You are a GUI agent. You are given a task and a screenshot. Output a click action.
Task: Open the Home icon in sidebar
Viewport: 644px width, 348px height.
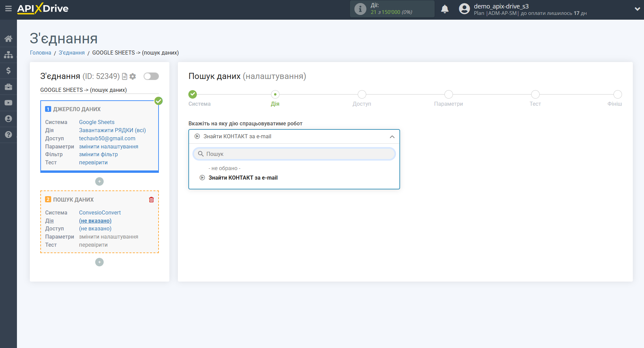tap(8, 39)
